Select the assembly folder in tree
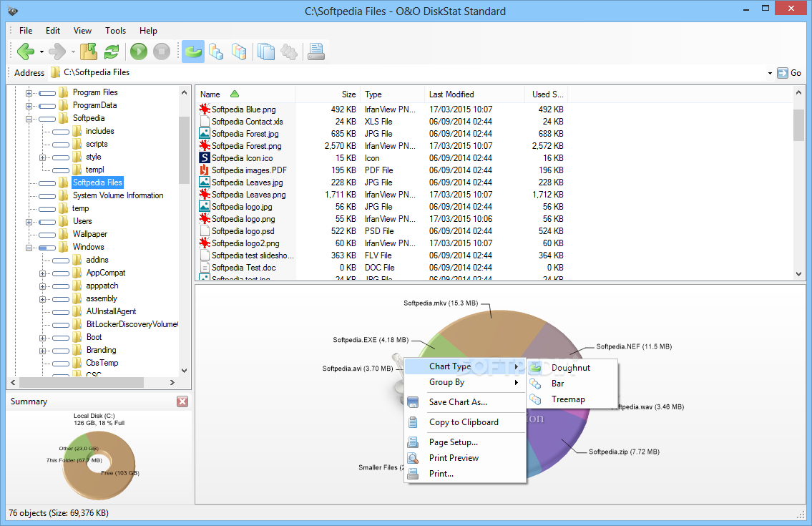 click(102, 298)
